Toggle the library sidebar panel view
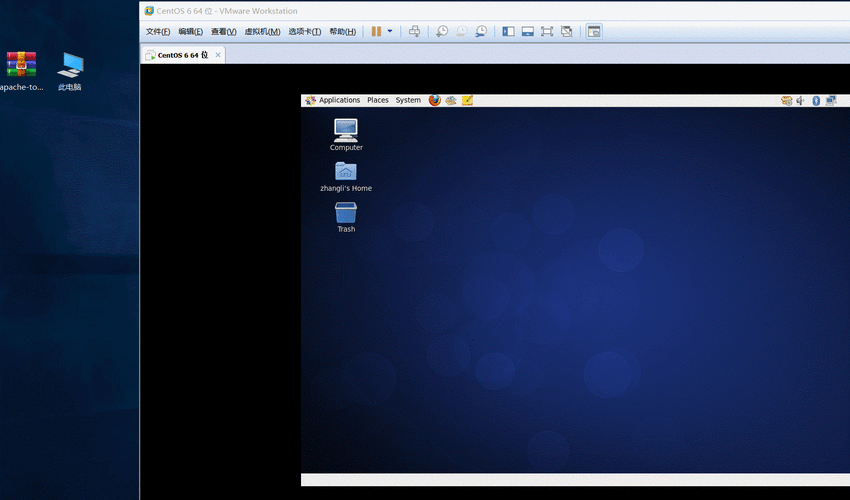Screen dimensions: 850x500 508,31
